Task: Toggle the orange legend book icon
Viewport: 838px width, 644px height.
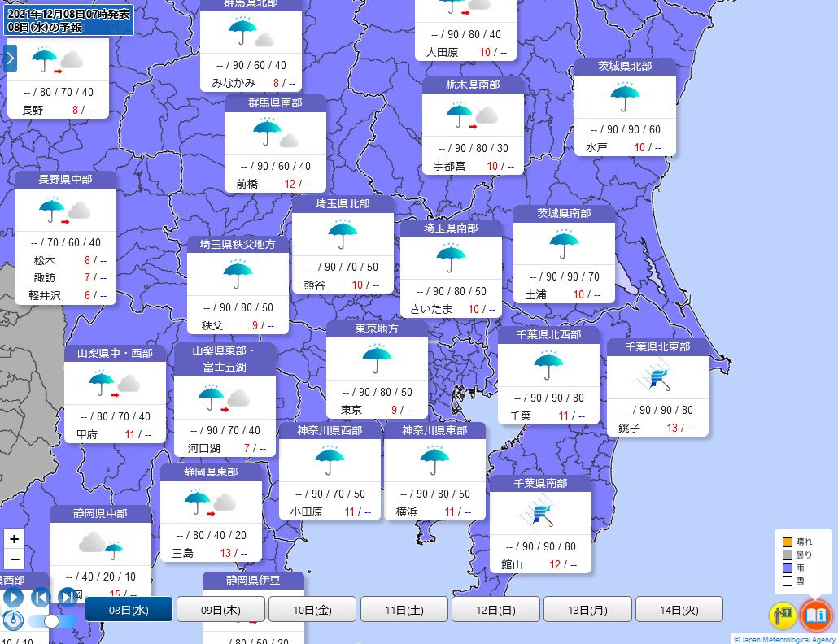Action: coord(816,616)
